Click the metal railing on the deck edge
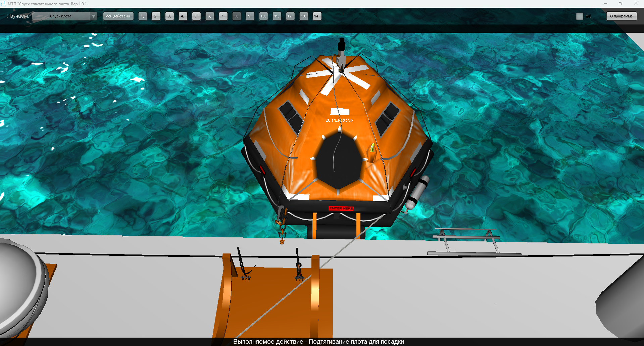 point(474,242)
